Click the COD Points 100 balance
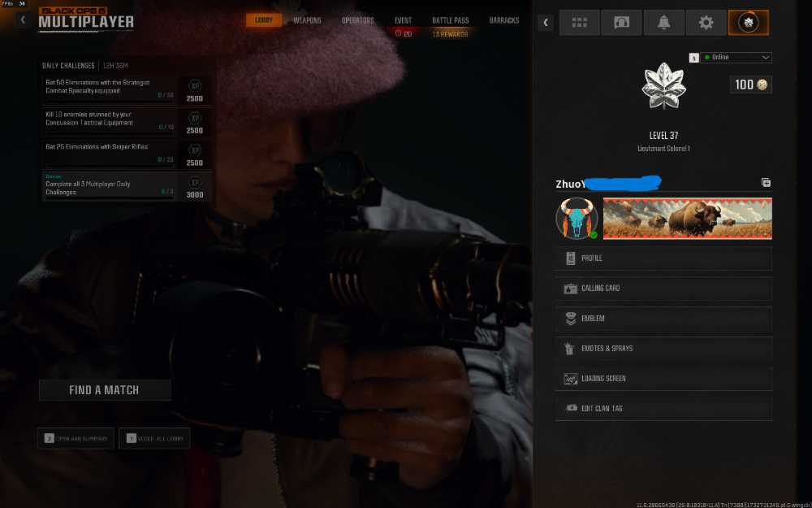812x508 pixels. [751, 85]
